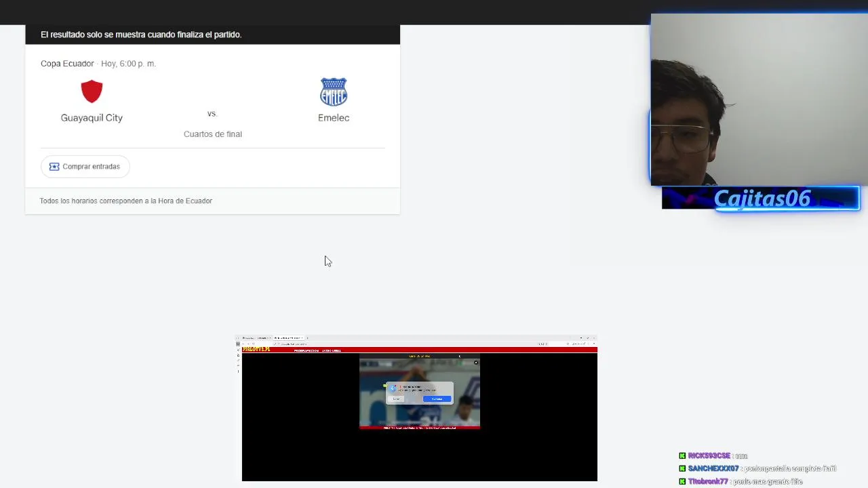Click the blue confirm button in embedded dialog

(437, 399)
